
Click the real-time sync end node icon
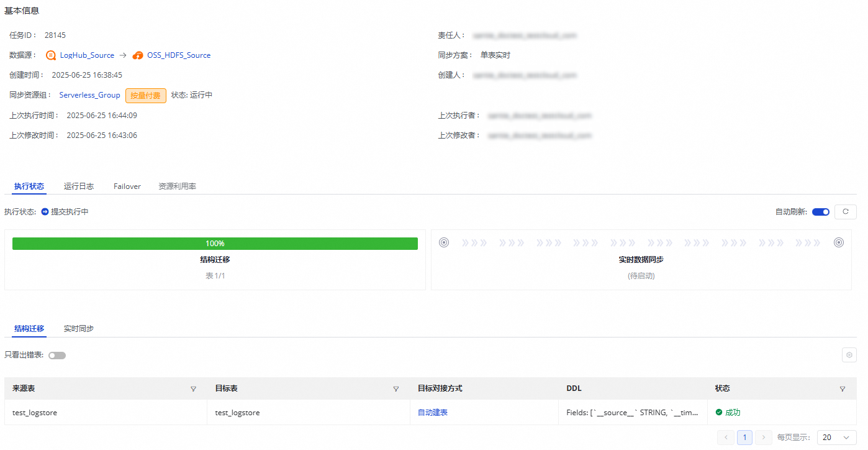tap(839, 242)
